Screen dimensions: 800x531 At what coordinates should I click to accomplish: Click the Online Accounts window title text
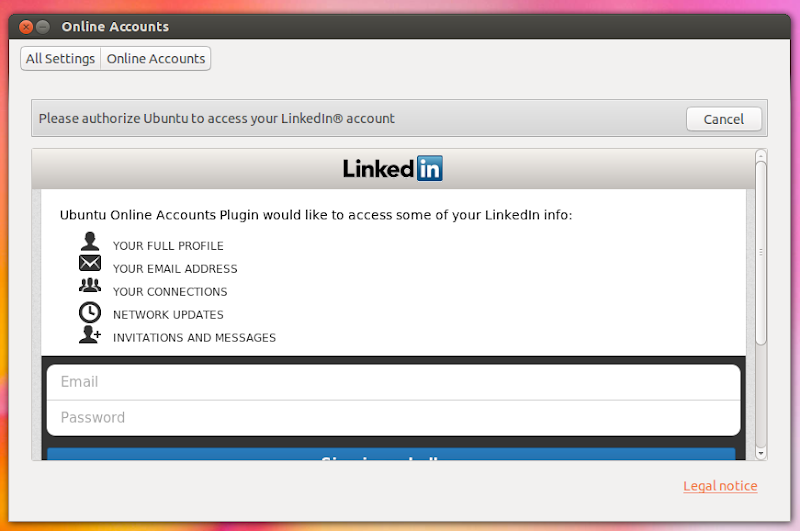pos(115,27)
